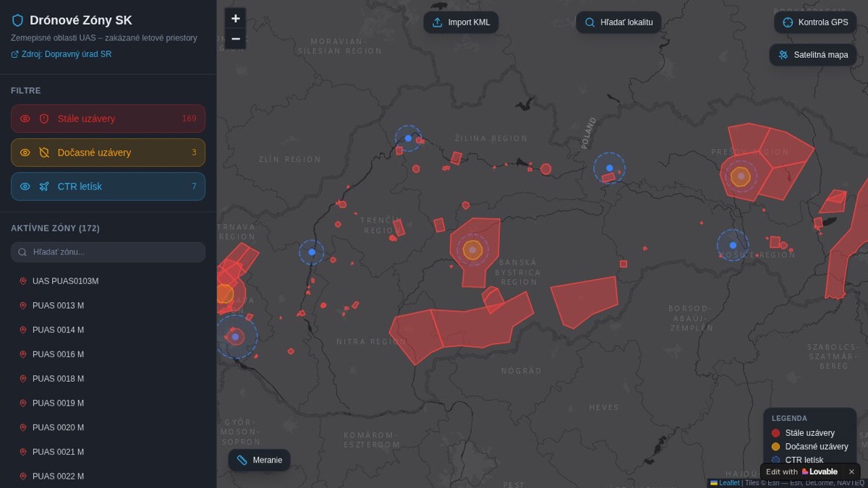Viewport: 868px width, 488px height.
Task: Focus the Hľadať zónu search field
Action: click(x=108, y=252)
